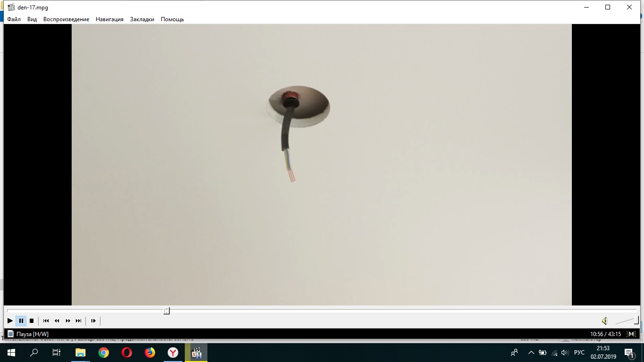Viewport: 644px width, 362px height.
Task: Open the Воспроизведение menu
Action: click(x=66, y=19)
